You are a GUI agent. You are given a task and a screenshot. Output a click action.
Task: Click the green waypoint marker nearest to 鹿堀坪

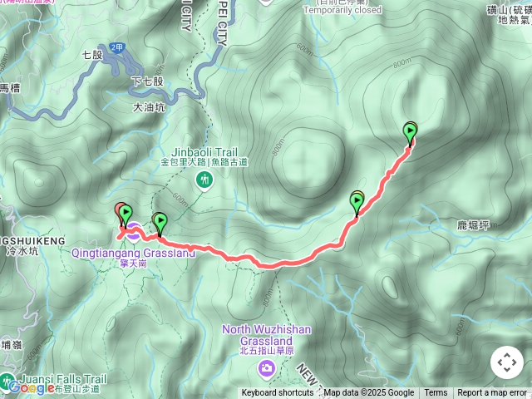tap(357, 204)
